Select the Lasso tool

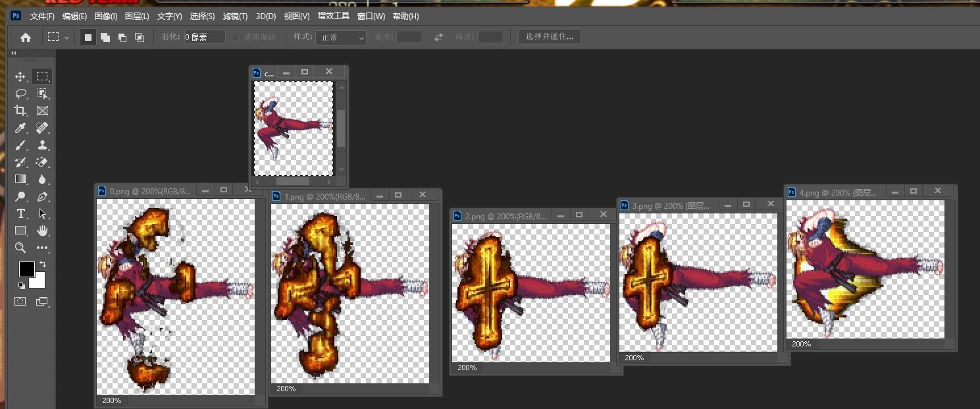pos(20,94)
